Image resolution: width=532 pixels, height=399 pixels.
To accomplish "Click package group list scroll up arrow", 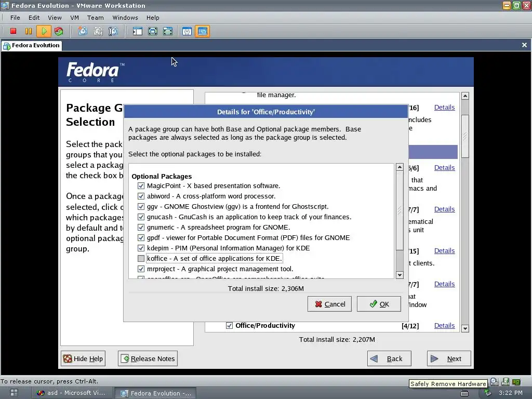I will point(465,96).
